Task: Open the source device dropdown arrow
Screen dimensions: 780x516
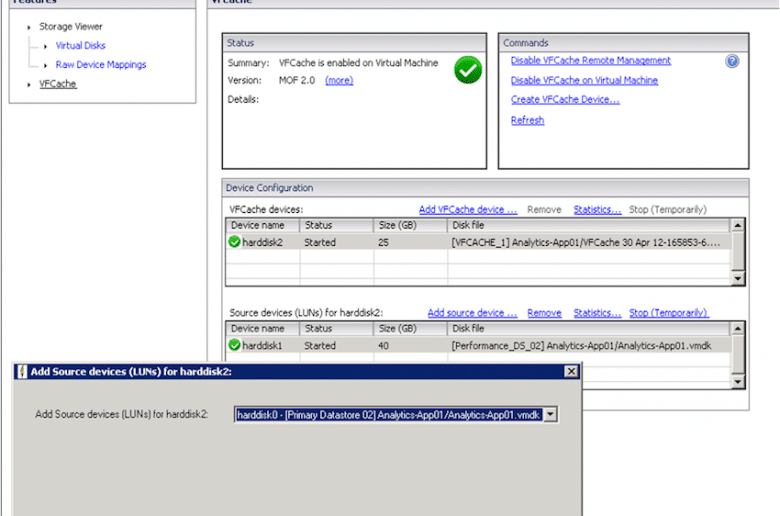Action: pos(550,414)
